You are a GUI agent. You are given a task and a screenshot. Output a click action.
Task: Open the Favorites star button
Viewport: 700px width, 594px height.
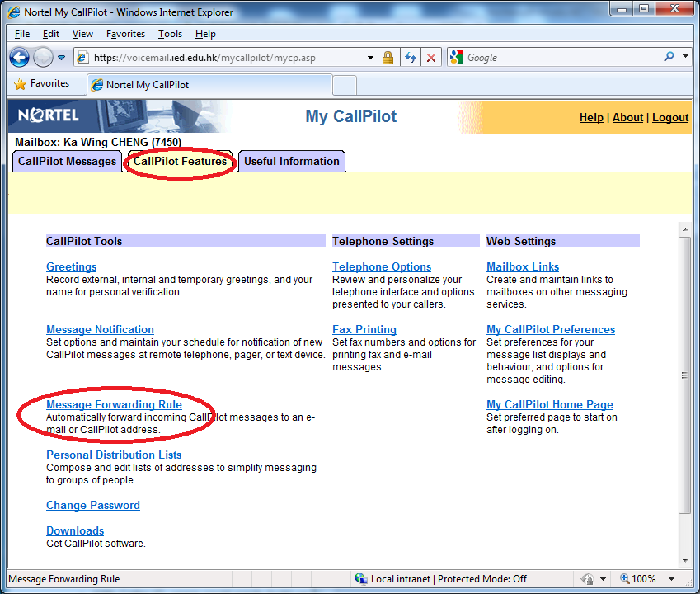tap(41, 83)
